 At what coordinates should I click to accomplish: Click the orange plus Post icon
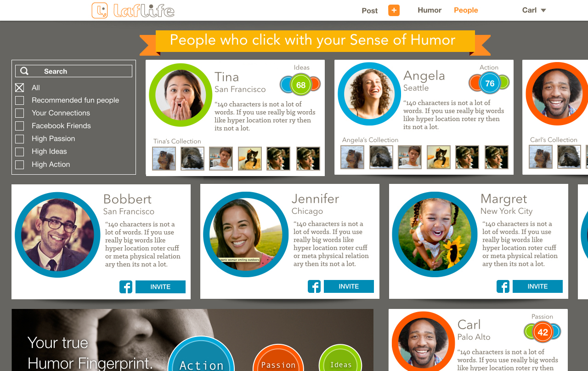394,11
